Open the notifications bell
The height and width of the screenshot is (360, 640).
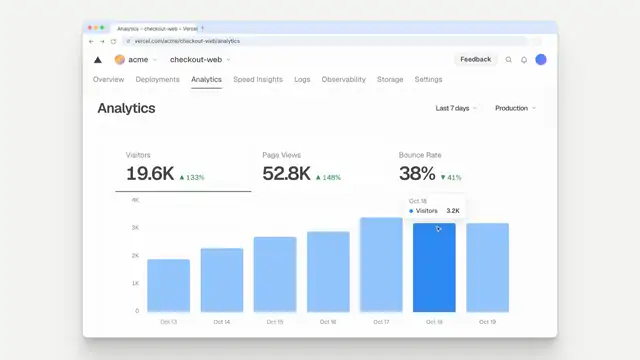[524, 60]
